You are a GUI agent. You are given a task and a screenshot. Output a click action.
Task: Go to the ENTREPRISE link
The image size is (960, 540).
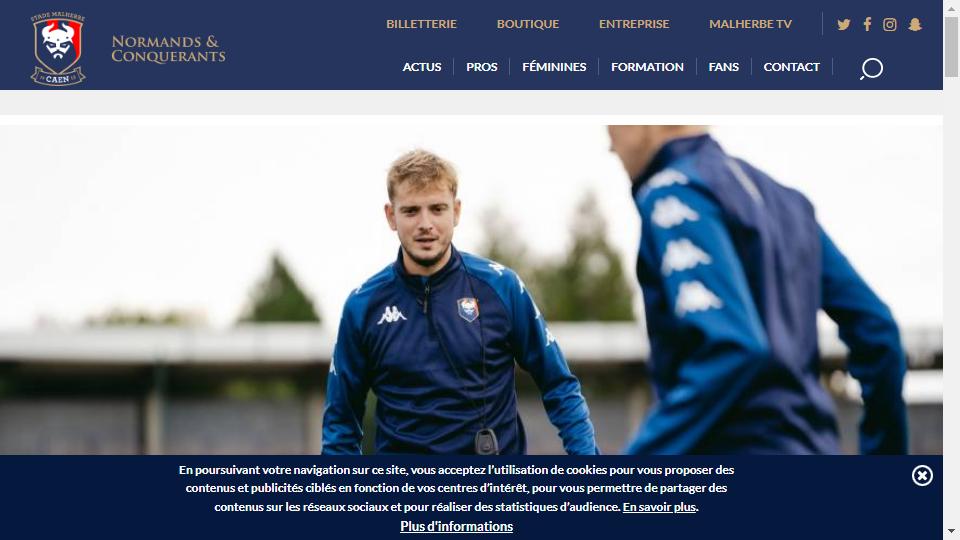tap(634, 24)
